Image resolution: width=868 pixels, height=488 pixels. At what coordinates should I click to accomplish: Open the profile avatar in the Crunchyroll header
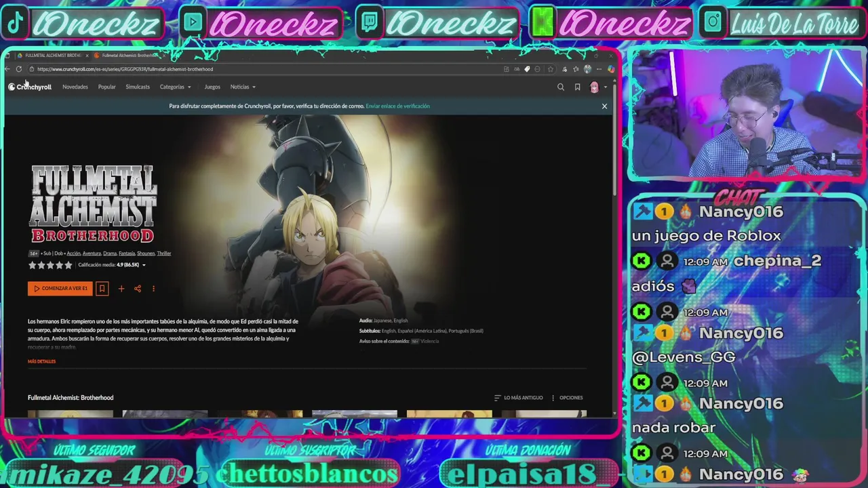(x=595, y=87)
